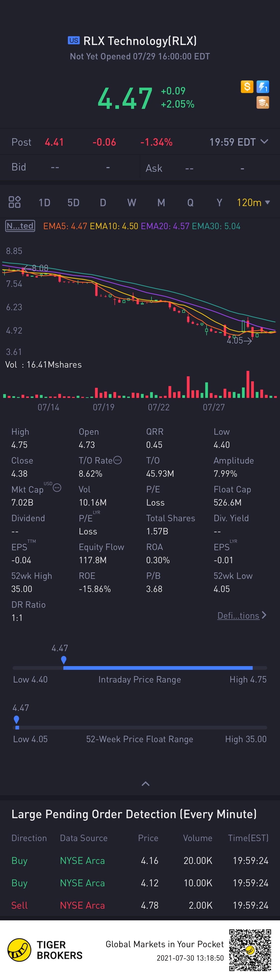This screenshot has height=980, width=280.
Task: Tap the Intraday Price Range bar marker
Action: coord(64,660)
